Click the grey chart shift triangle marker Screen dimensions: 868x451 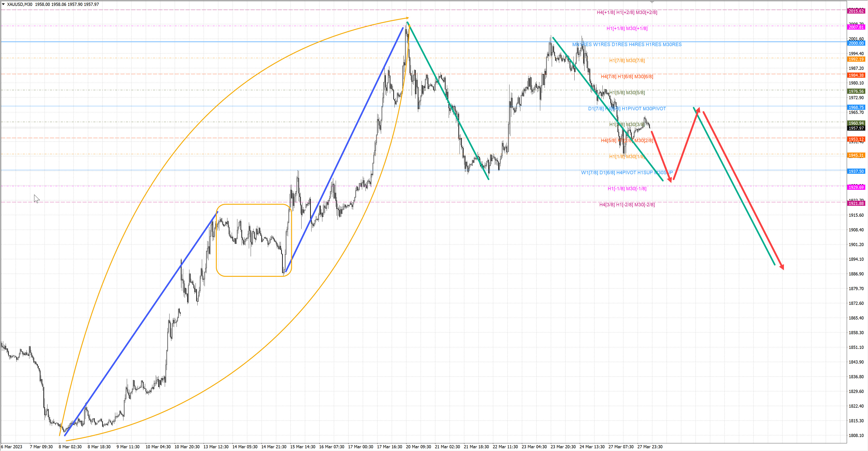click(652, 2)
